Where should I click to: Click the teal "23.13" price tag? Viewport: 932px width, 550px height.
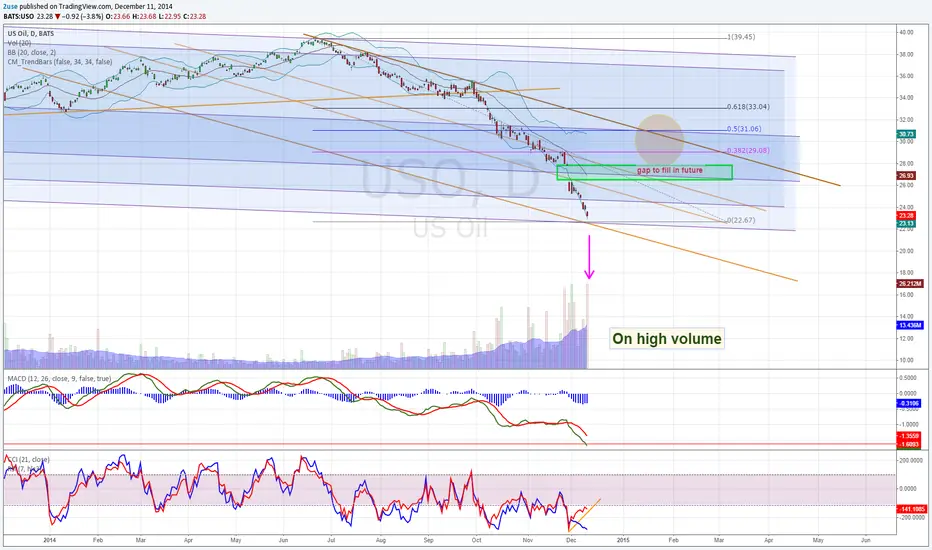click(907, 224)
